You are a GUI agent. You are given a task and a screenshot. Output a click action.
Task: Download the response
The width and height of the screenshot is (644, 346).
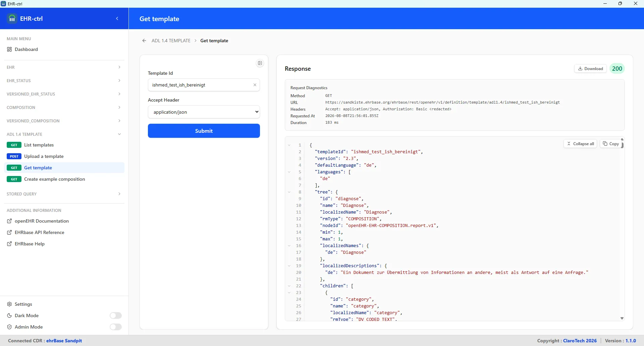coord(590,69)
